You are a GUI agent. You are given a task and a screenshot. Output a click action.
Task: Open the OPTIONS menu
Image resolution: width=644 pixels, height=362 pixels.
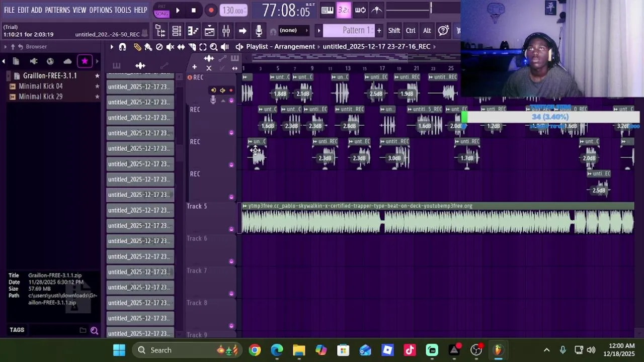coord(101,10)
